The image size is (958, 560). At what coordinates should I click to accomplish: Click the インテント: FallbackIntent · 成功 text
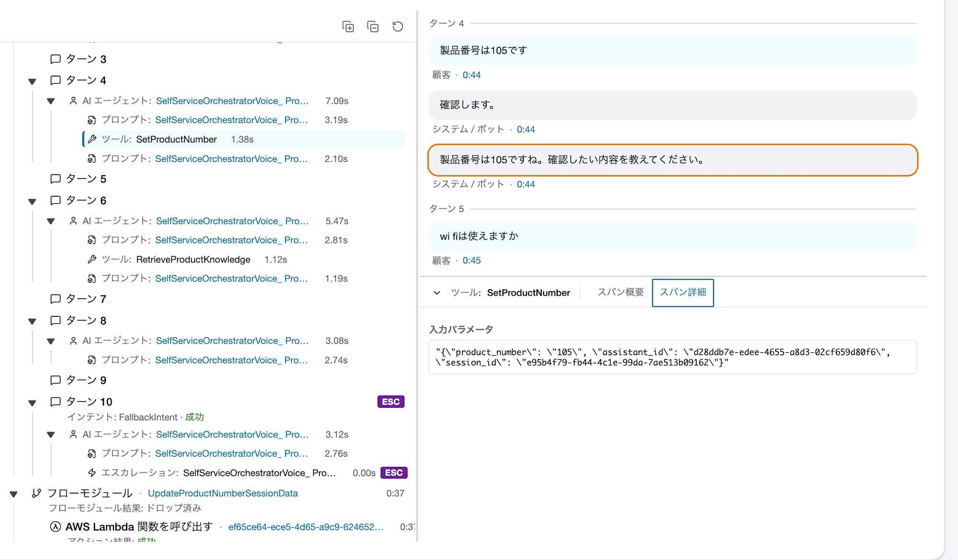136,417
